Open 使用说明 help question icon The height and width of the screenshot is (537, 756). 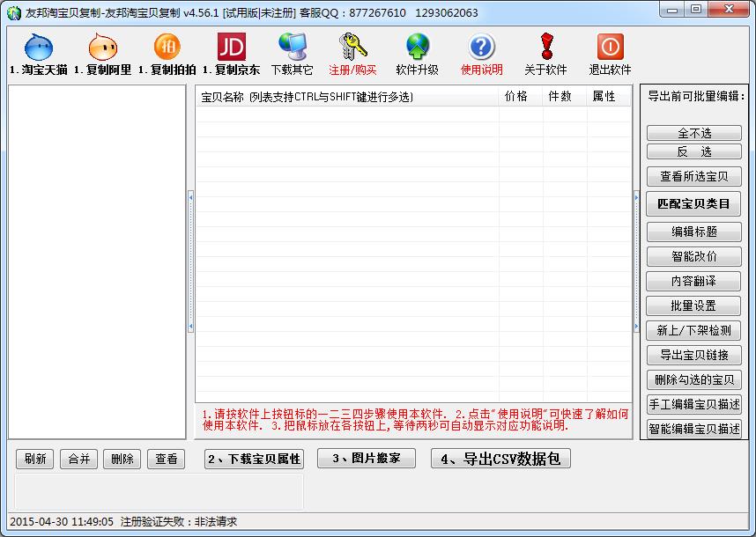[x=481, y=48]
